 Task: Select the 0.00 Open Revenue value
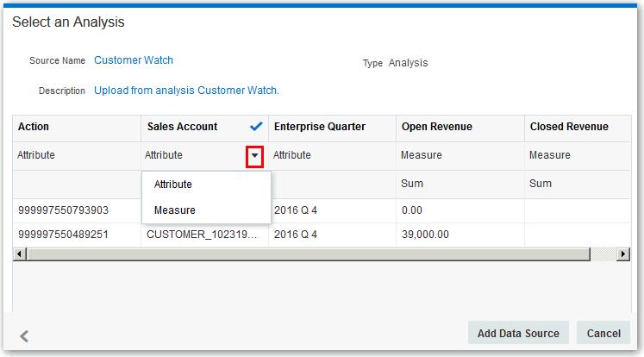[460, 210]
